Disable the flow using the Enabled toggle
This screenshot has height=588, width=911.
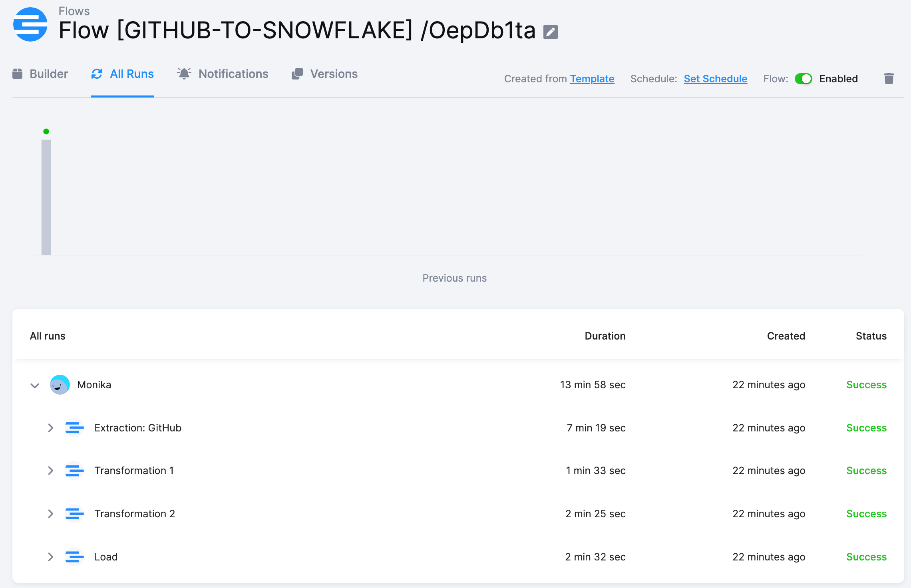(804, 79)
